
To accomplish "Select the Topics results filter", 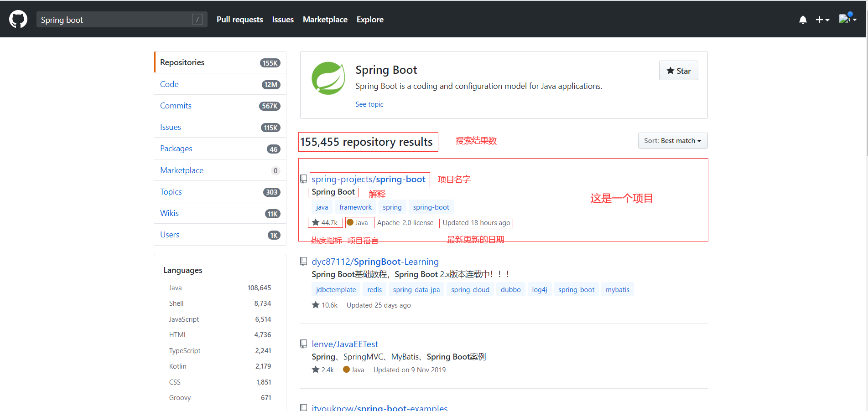I will (x=220, y=192).
